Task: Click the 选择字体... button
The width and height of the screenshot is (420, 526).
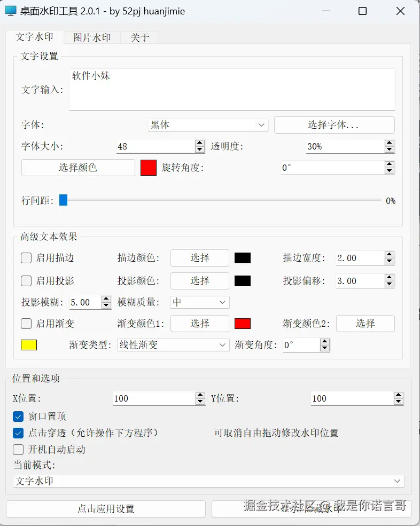Action: [x=334, y=125]
